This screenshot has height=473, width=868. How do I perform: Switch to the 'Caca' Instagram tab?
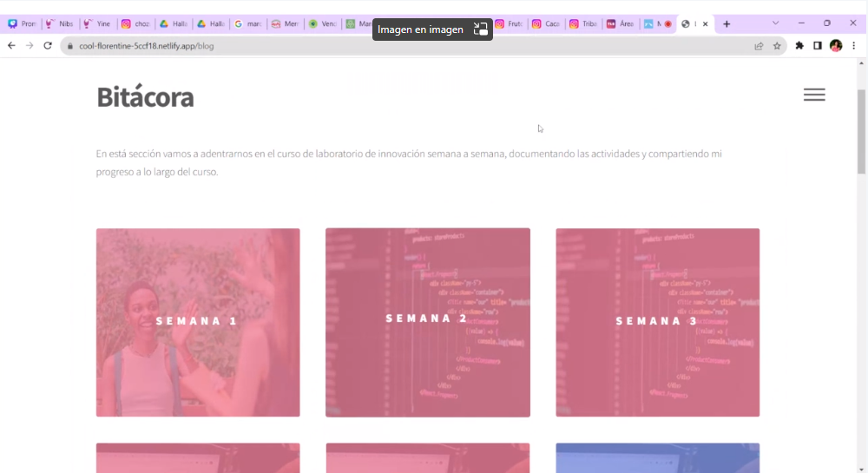pos(546,23)
